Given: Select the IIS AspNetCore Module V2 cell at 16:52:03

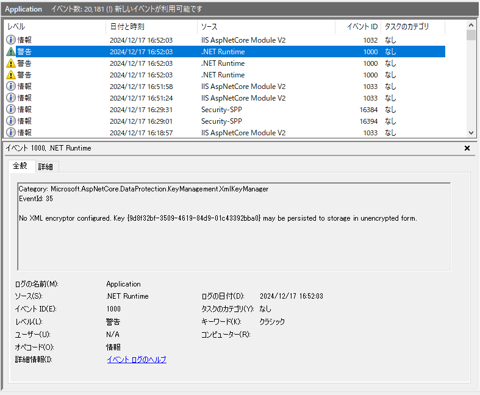Looking at the screenshot, I should point(243,40).
